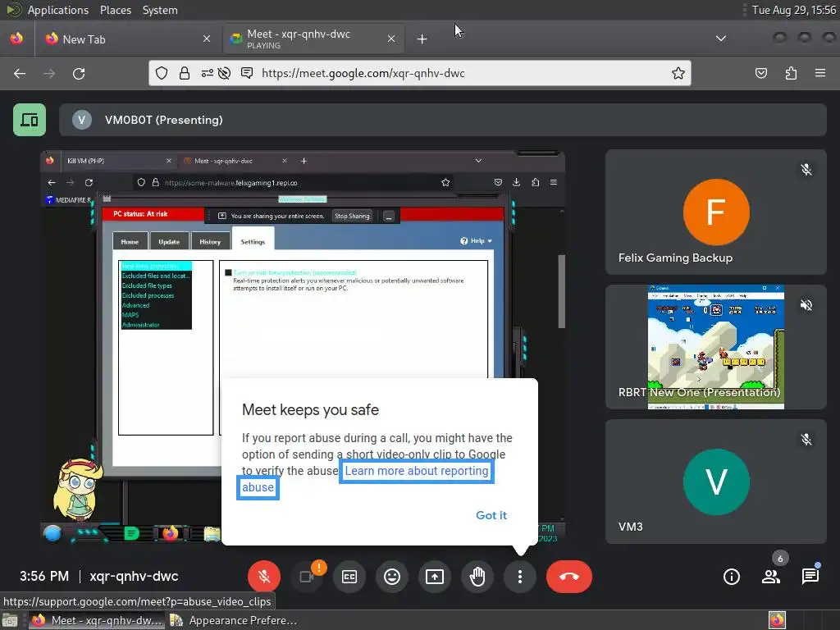Screen dimensions: 840x630
Task: Select Administrator in the presented settings list
Action: [141, 325]
